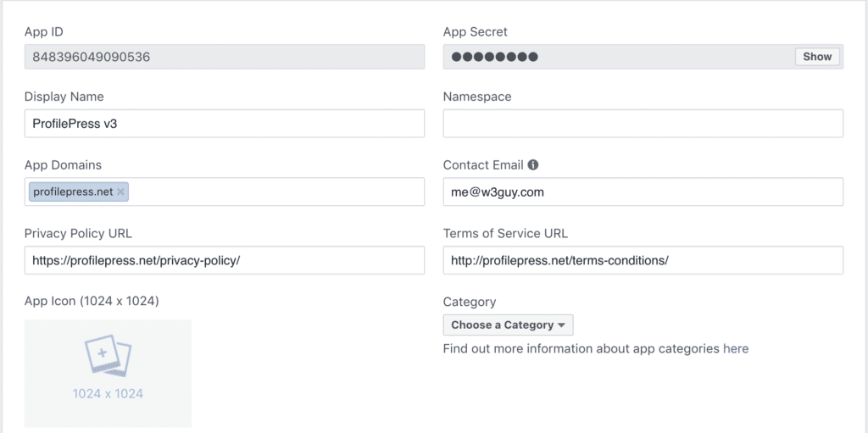Focus the empty Namespace field
The image size is (868, 433).
[x=643, y=124]
